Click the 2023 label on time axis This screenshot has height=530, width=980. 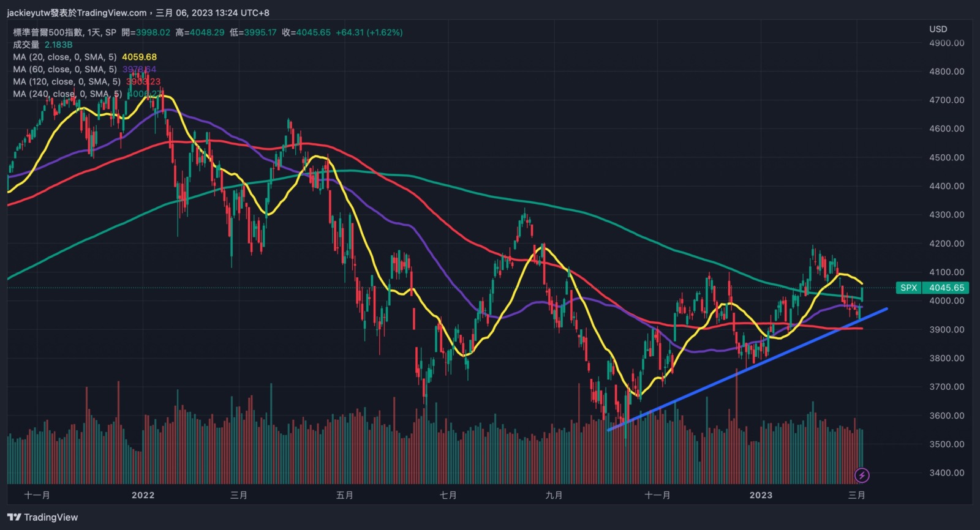[x=761, y=495]
